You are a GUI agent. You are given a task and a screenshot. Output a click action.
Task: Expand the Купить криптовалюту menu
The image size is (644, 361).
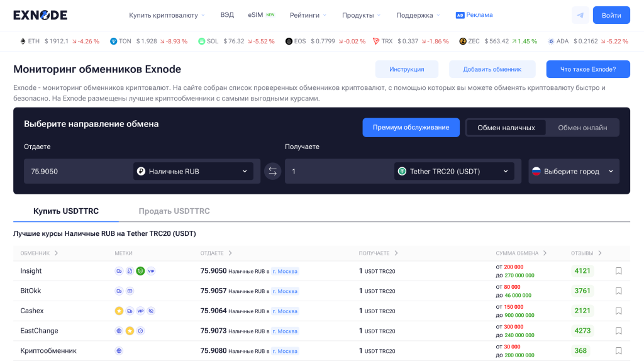click(x=167, y=15)
